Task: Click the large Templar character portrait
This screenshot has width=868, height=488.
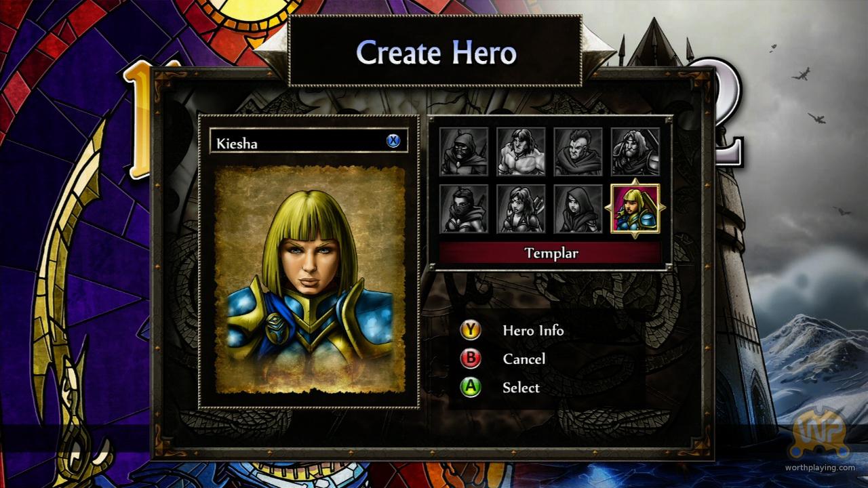Action: click(310, 280)
